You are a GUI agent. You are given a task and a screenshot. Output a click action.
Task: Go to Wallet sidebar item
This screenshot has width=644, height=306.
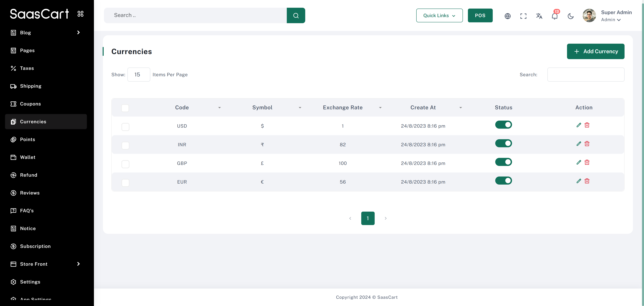click(x=28, y=157)
